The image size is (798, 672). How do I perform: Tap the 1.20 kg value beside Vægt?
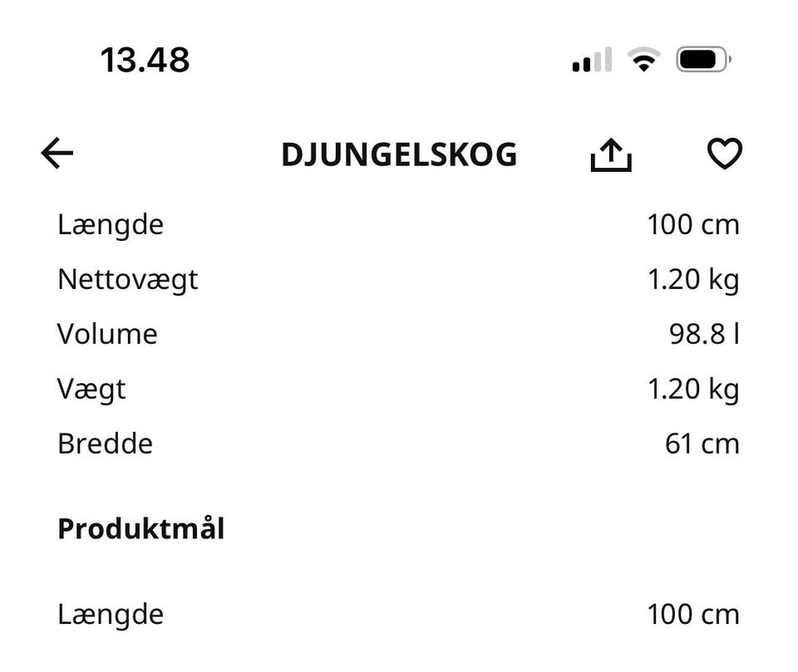click(x=693, y=389)
